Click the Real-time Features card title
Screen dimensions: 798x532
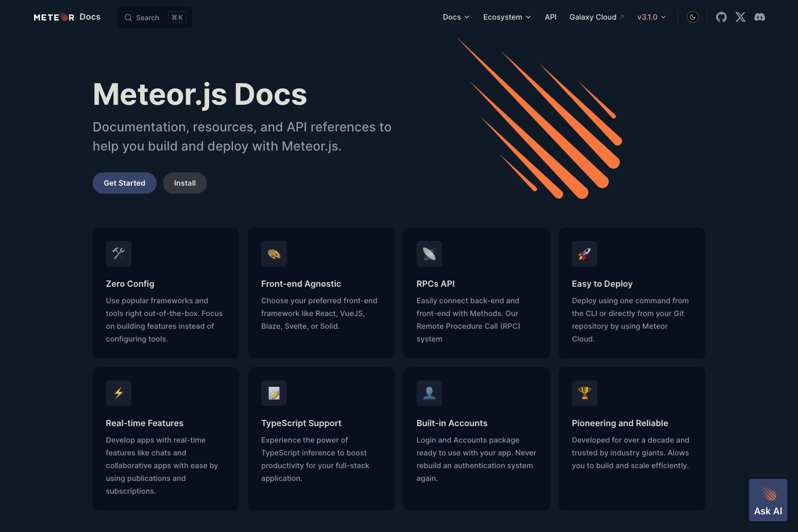[x=145, y=423]
